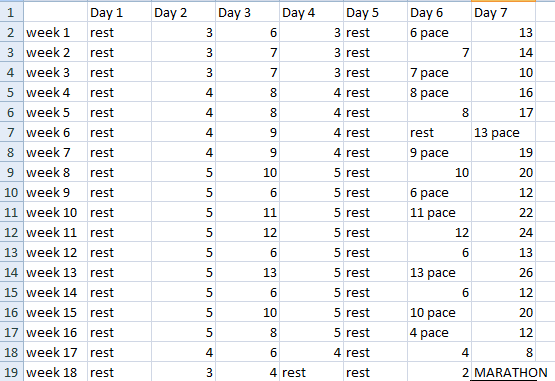The height and width of the screenshot is (381, 555).
Task: Click the week 18 Day 4 rest cell
Action: coord(311,372)
